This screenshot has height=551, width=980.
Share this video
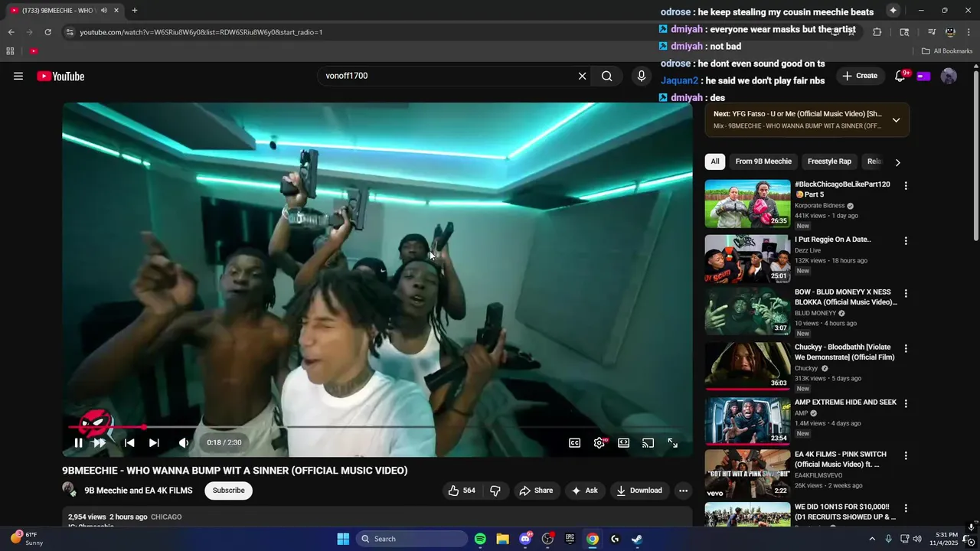(x=536, y=491)
